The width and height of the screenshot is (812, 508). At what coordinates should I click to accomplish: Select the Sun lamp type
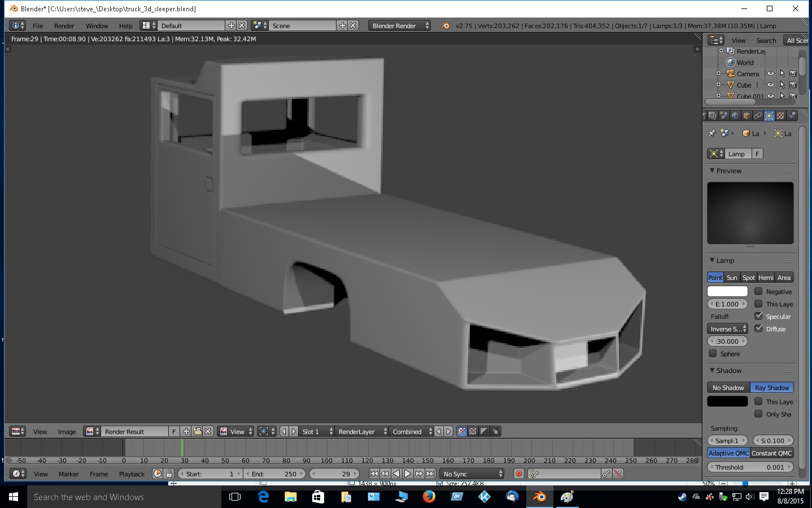732,278
